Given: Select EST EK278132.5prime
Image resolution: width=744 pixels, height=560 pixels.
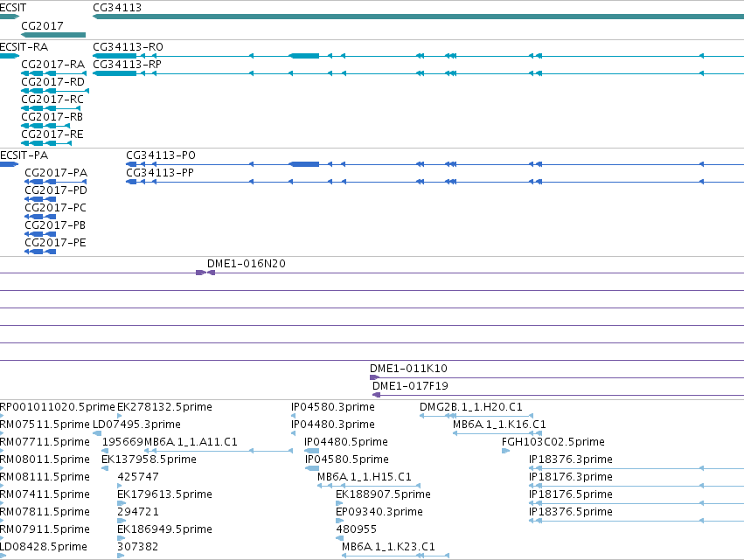Looking at the screenshot, I should [164, 407].
